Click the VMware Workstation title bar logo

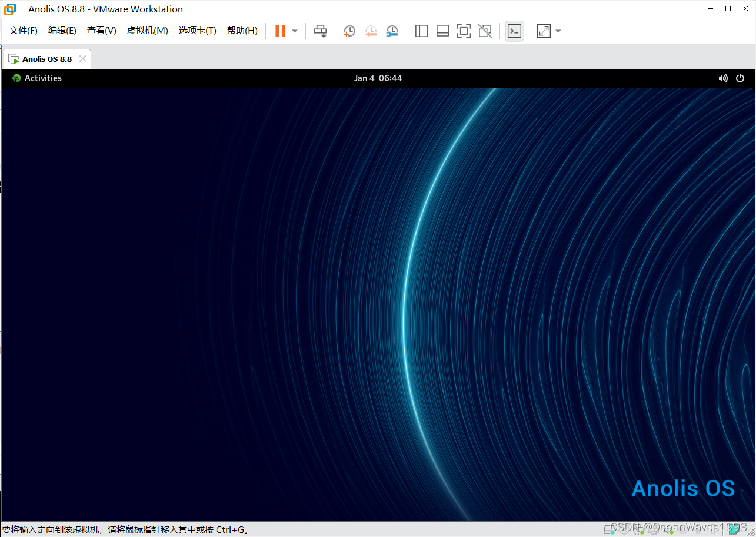[10, 9]
